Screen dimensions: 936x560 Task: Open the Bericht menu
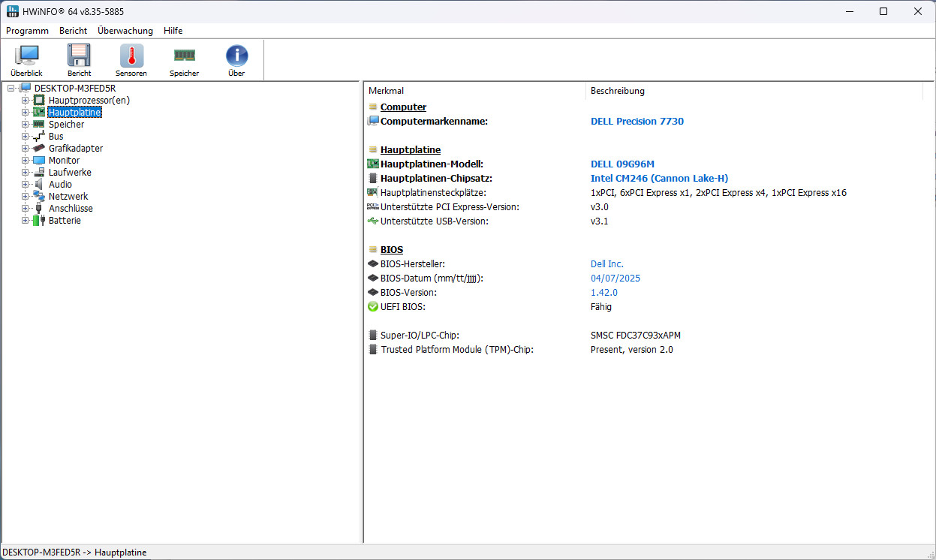click(74, 31)
